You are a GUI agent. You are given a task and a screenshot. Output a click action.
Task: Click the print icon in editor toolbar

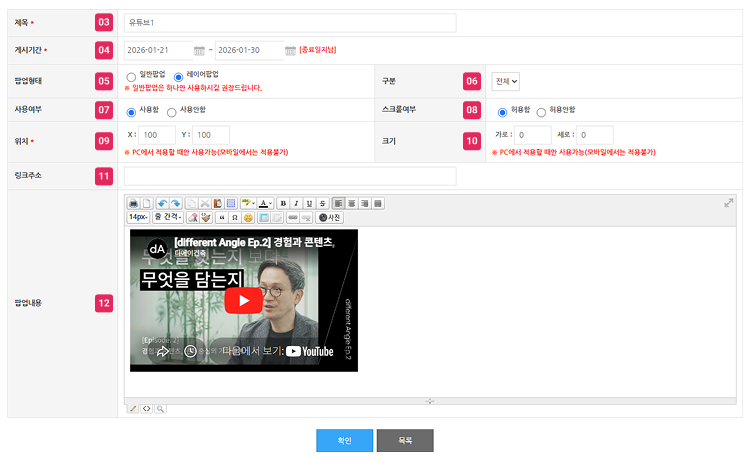(x=133, y=204)
